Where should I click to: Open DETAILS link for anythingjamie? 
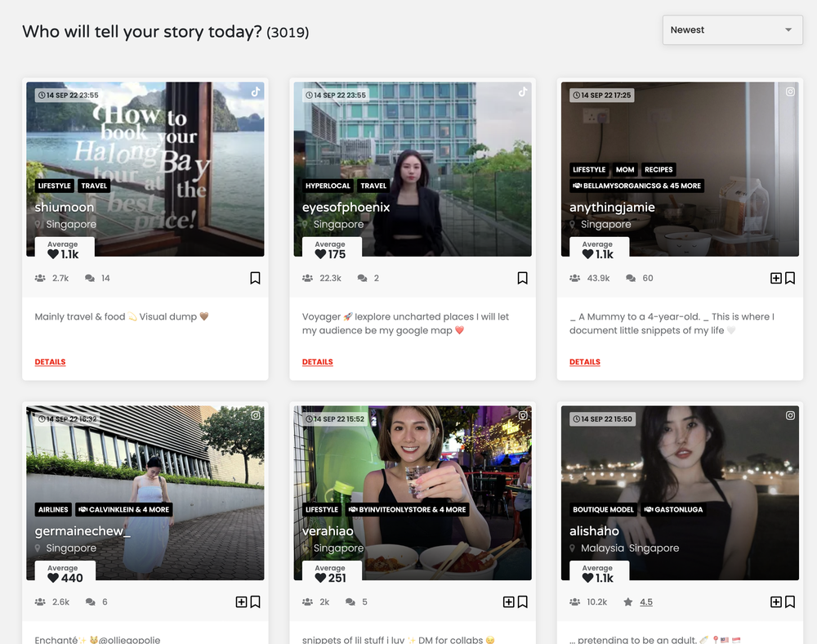(x=585, y=361)
